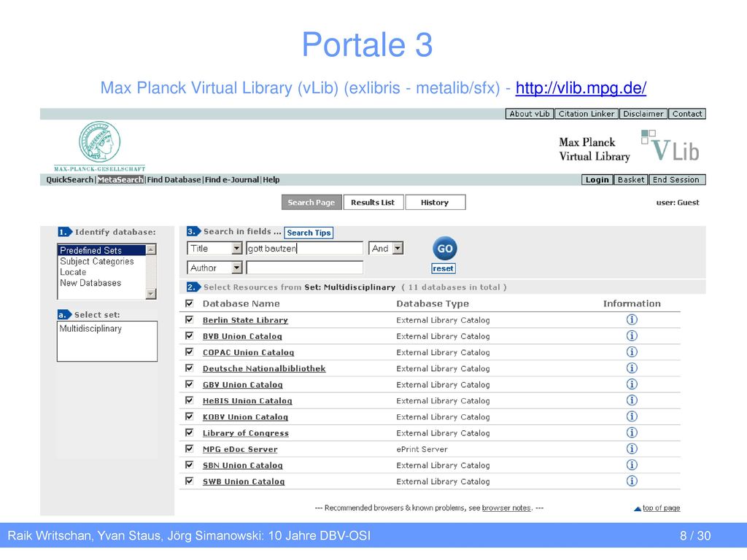Click Contact button
This screenshot has width=747, height=560.
click(687, 114)
